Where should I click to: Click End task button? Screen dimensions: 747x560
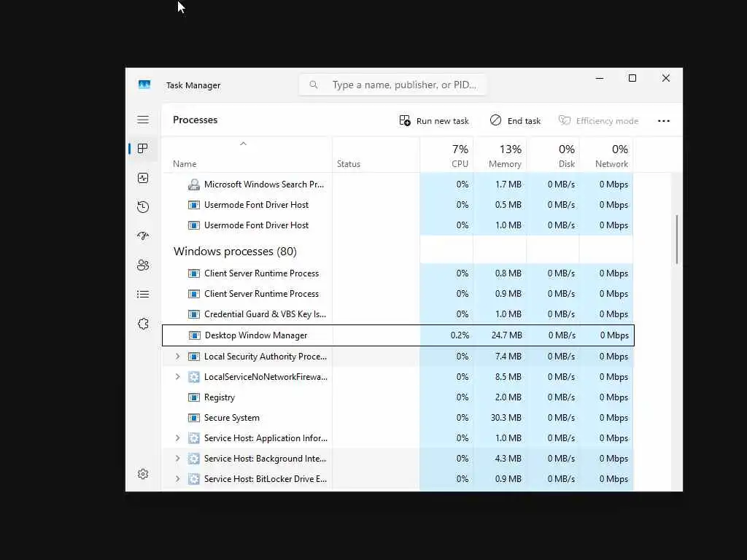(x=515, y=121)
